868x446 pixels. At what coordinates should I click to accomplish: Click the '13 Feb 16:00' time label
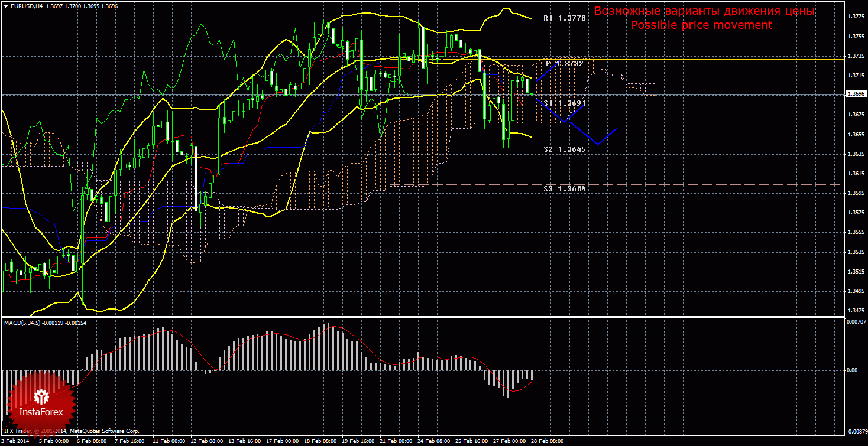(244, 441)
